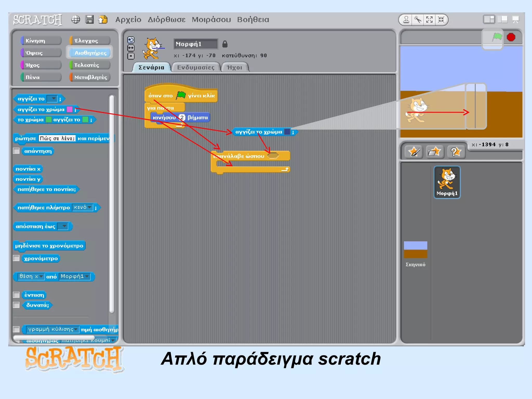This screenshot has width=532, height=399.
Task: Paint a new sprite star icon
Action: (x=414, y=152)
